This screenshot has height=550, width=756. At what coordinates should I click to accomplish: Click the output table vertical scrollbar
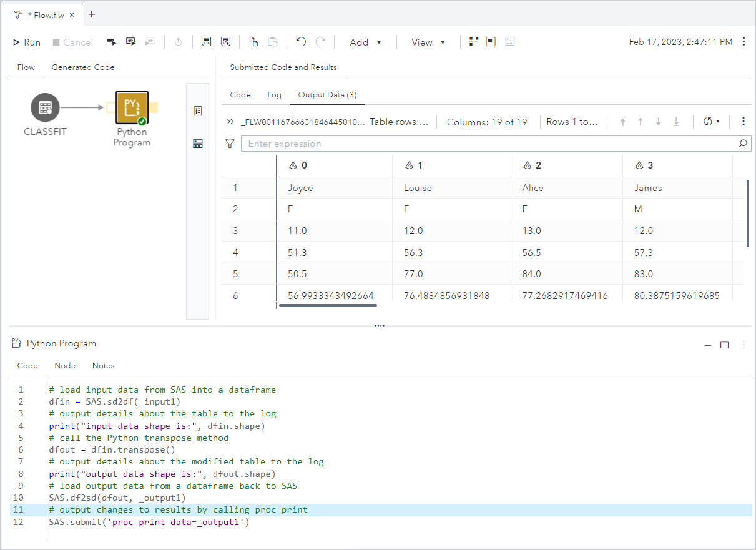click(747, 213)
